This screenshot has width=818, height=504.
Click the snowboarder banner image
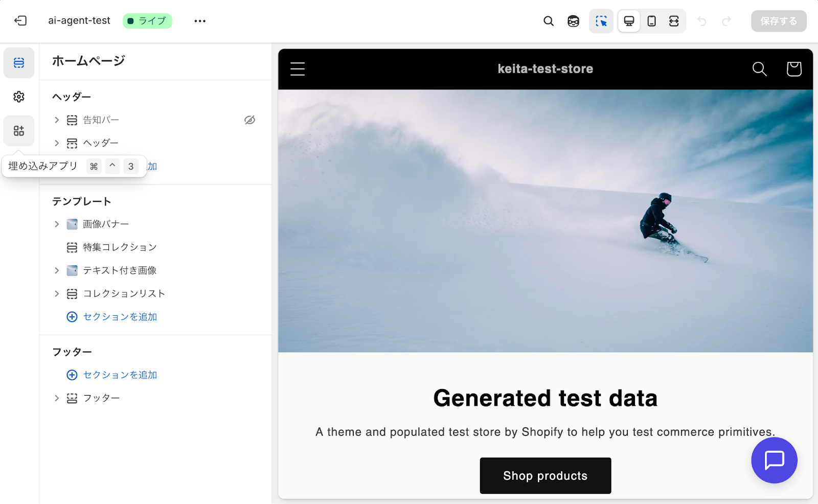[546, 221]
